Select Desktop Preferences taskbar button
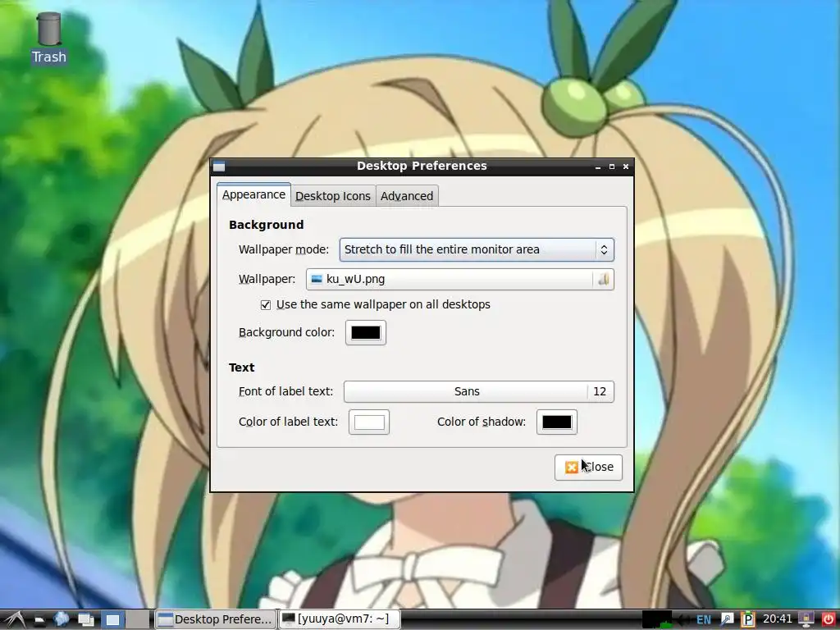This screenshot has width=840, height=630. 216,619
